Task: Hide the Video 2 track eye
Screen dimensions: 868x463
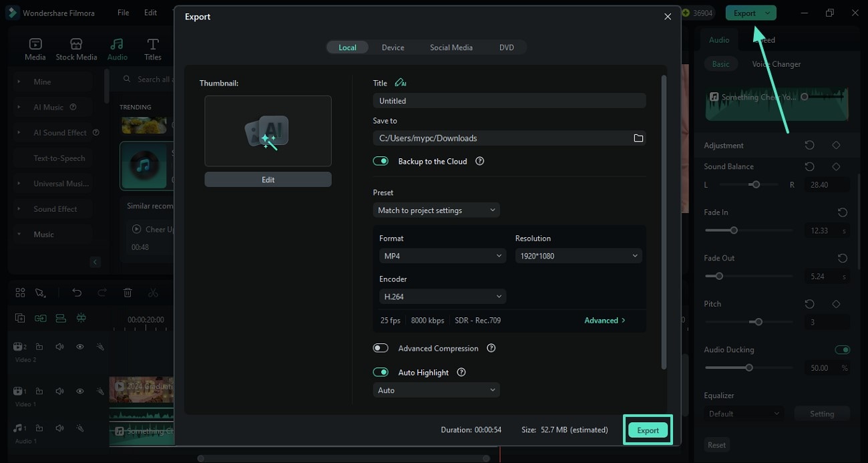Action: click(79, 347)
